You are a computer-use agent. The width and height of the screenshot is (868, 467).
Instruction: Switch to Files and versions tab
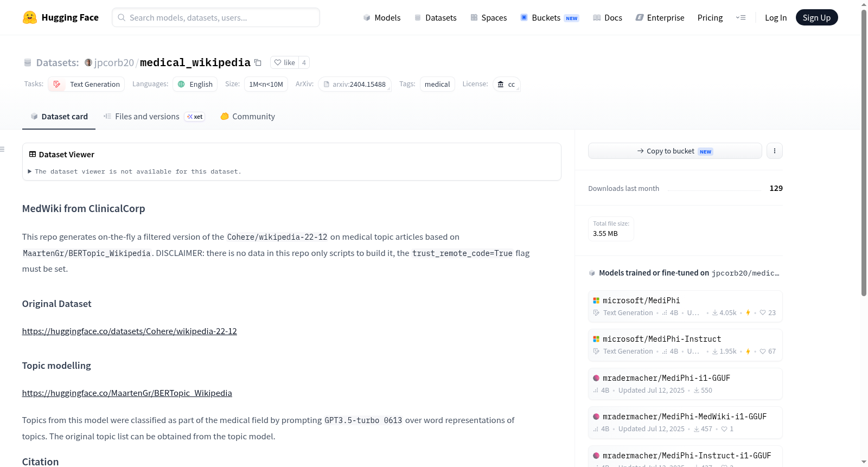tap(154, 117)
